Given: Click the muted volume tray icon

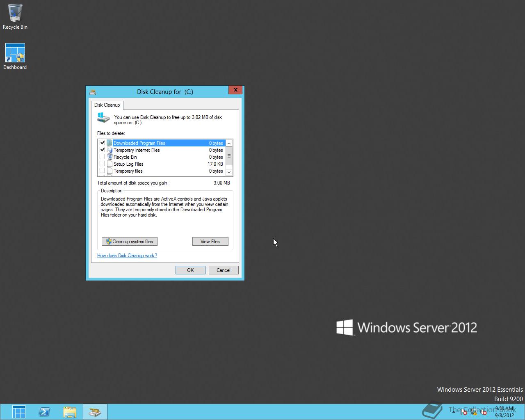Looking at the screenshot, I should tap(484, 412).
